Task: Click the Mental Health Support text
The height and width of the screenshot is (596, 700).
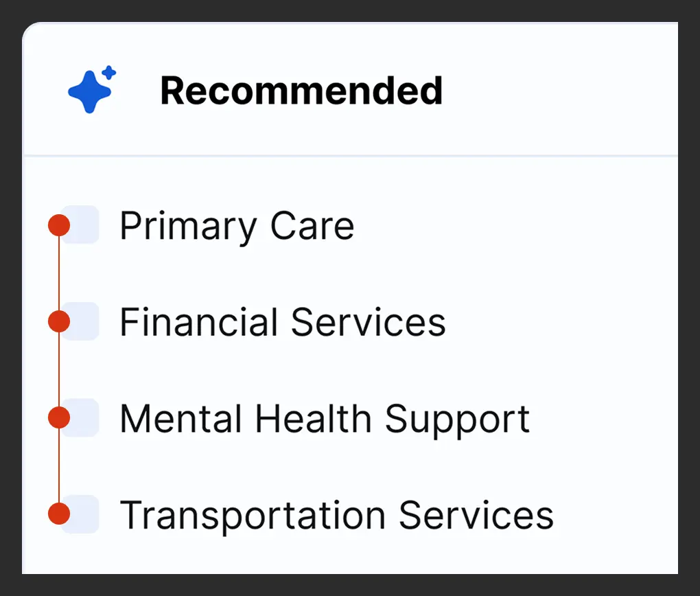Action: (324, 417)
